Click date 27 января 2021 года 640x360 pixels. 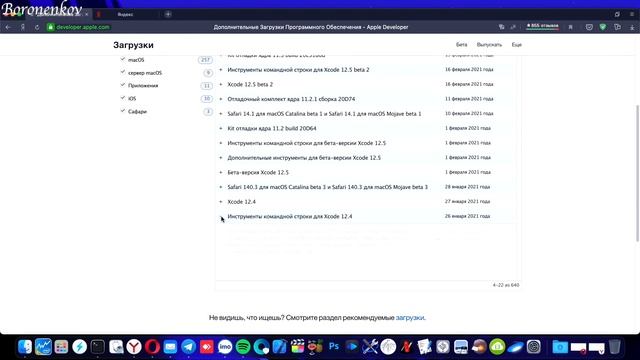[467, 202]
